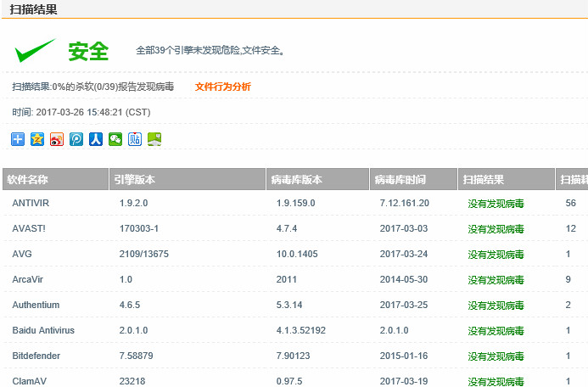The image size is (588, 387).
Task: Share to Renren icon
Action: point(96,139)
